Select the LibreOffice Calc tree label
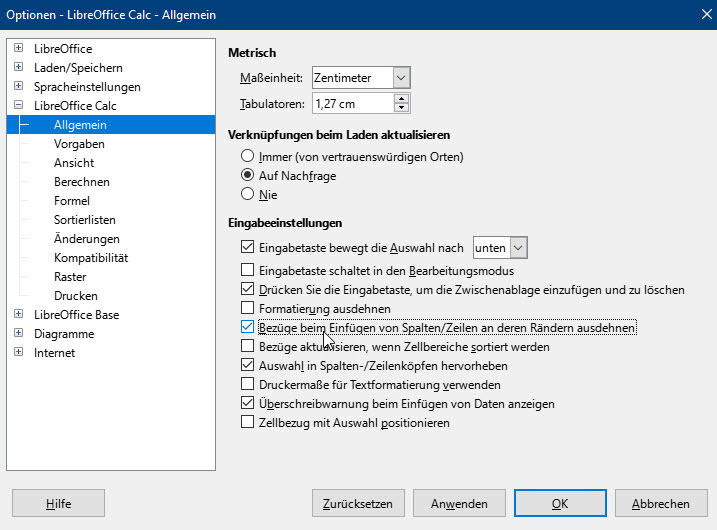Viewport: 717px width, 530px height. pyautogui.click(x=75, y=106)
